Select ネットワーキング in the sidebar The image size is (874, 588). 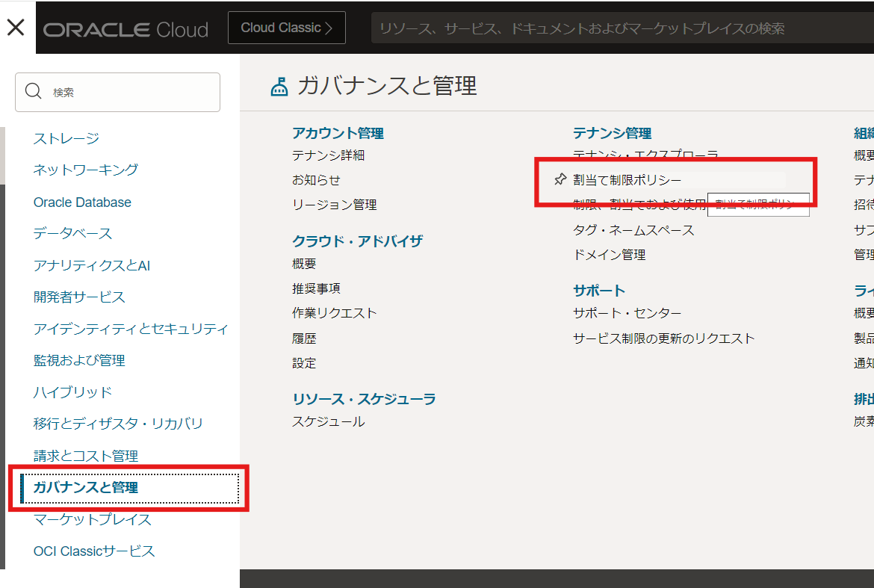pyautogui.click(x=86, y=170)
